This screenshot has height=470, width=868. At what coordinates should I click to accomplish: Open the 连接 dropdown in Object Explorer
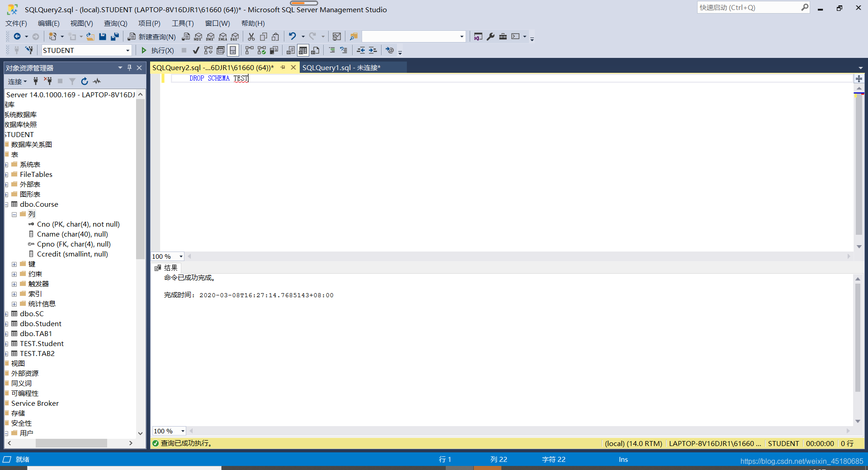coord(17,81)
